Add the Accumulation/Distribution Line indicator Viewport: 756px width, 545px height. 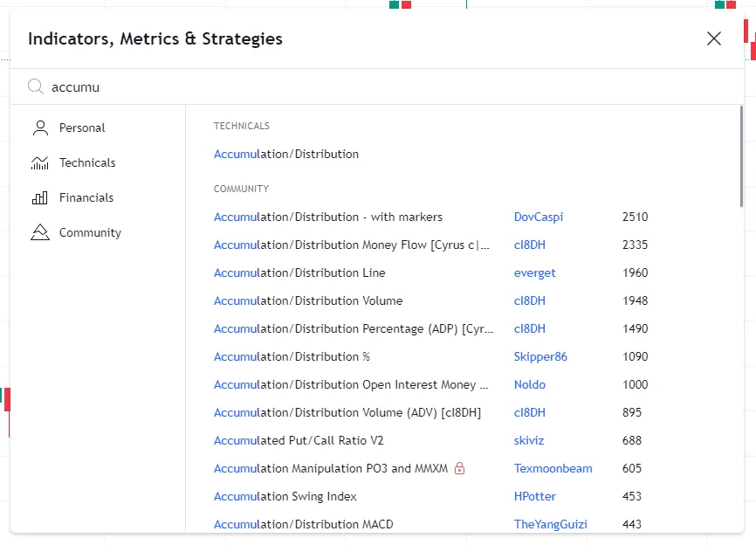pyautogui.click(x=299, y=273)
